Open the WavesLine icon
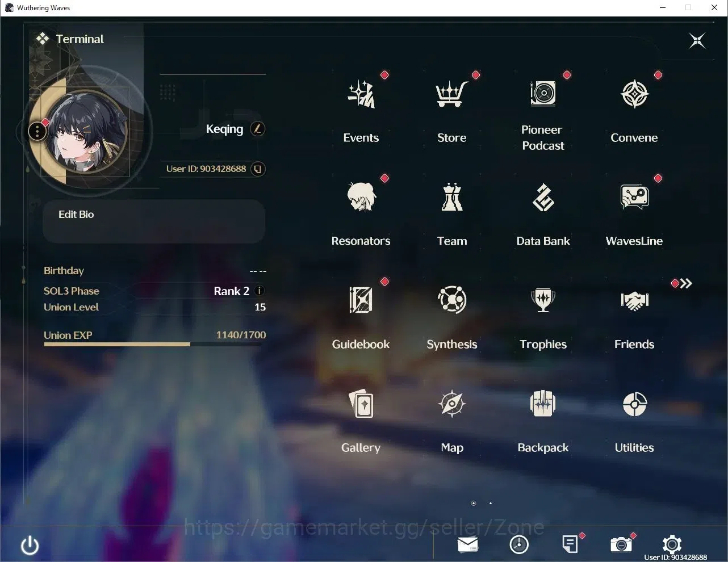This screenshot has height=562, width=728. (x=634, y=197)
